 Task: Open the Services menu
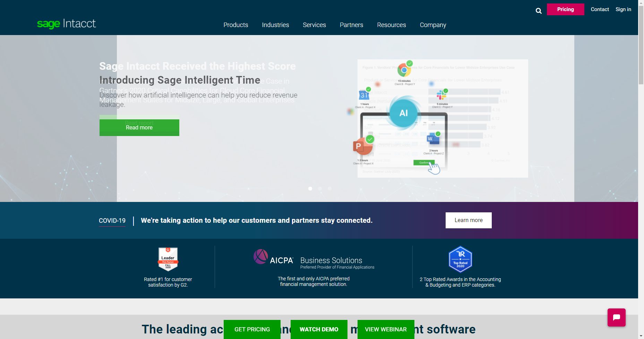tap(314, 25)
